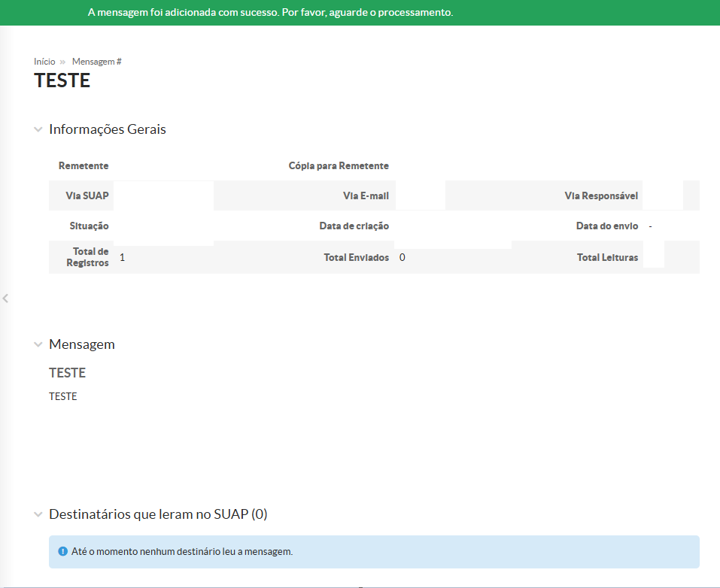Select the Total de Registros value 1
The width and height of the screenshot is (720, 588).
[122, 257]
